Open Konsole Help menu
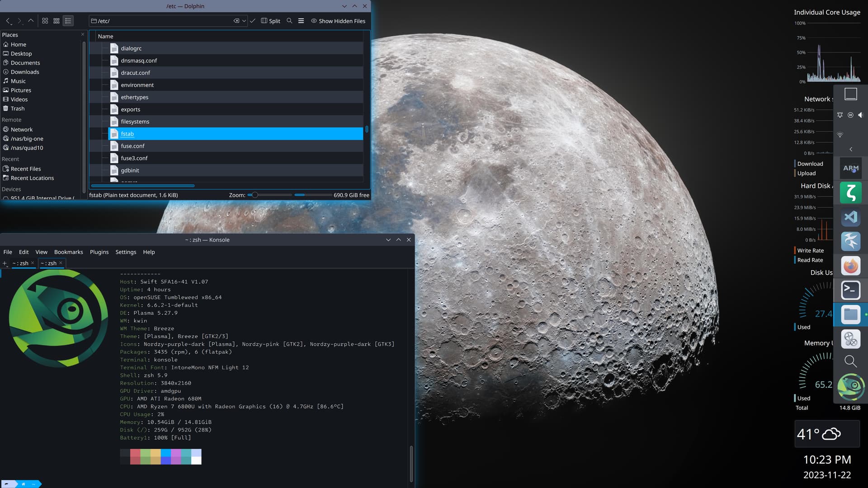This screenshot has height=488, width=868. (x=149, y=252)
